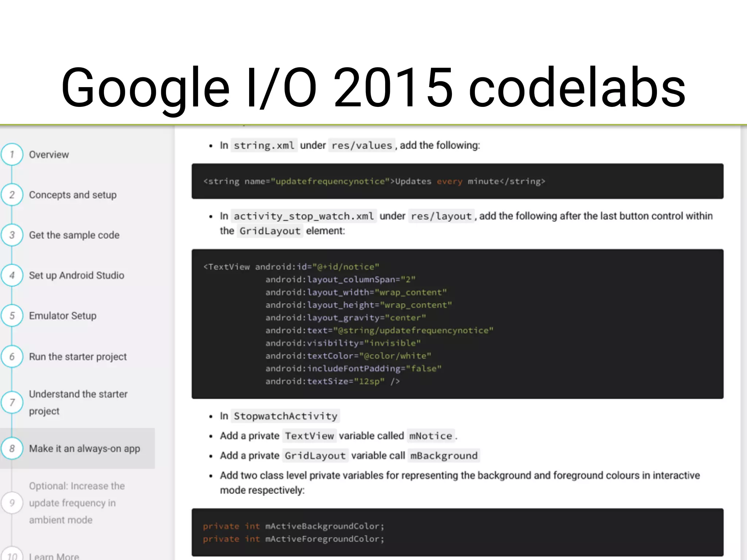Click android:layout_gravity="center" line

point(346,318)
